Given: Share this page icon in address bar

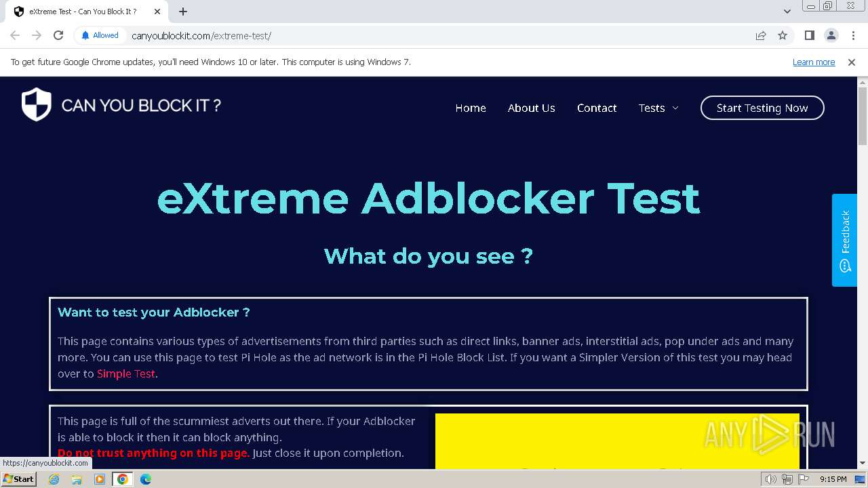Looking at the screenshot, I should [x=761, y=35].
